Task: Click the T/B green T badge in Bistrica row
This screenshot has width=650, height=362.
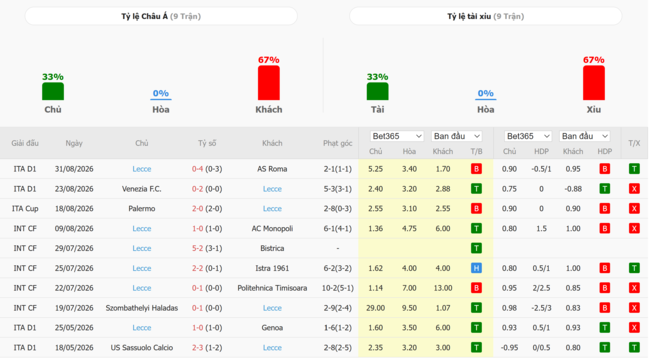Action: click(x=476, y=248)
